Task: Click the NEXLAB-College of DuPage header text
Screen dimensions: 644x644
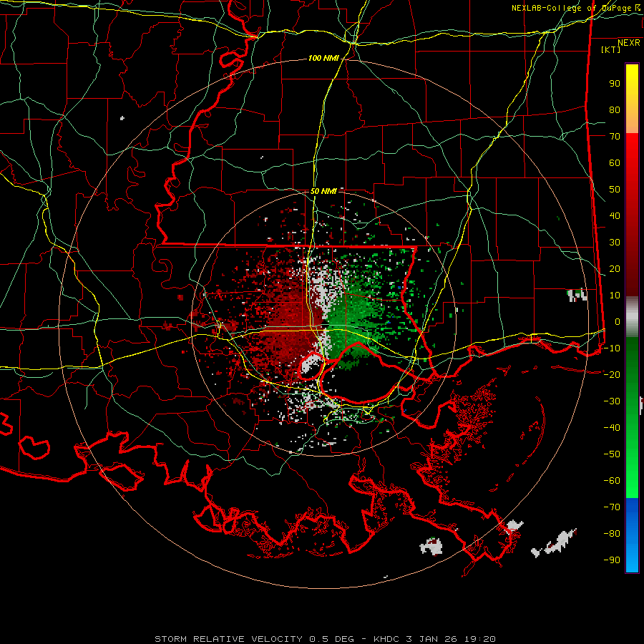Action: (572, 8)
